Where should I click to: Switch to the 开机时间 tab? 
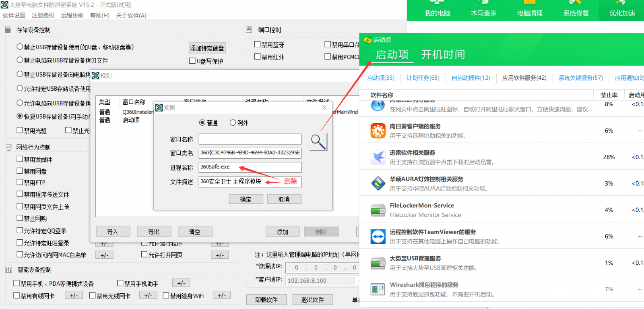point(443,54)
